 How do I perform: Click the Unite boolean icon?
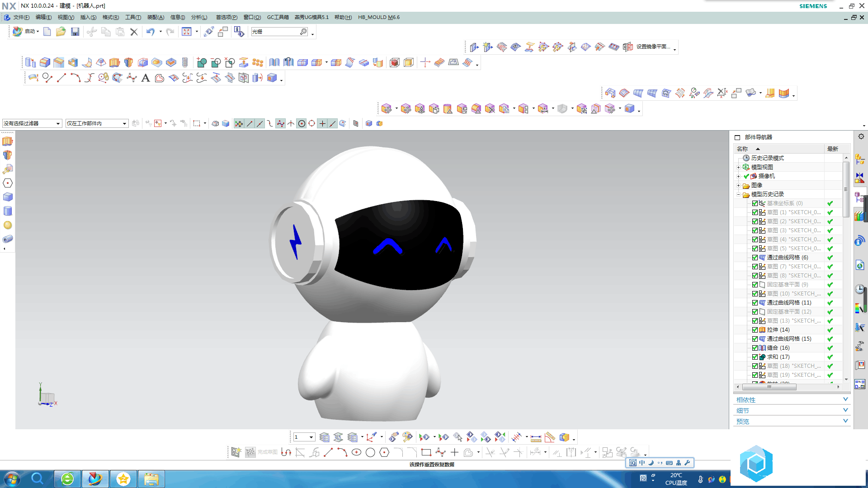tap(202, 63)
